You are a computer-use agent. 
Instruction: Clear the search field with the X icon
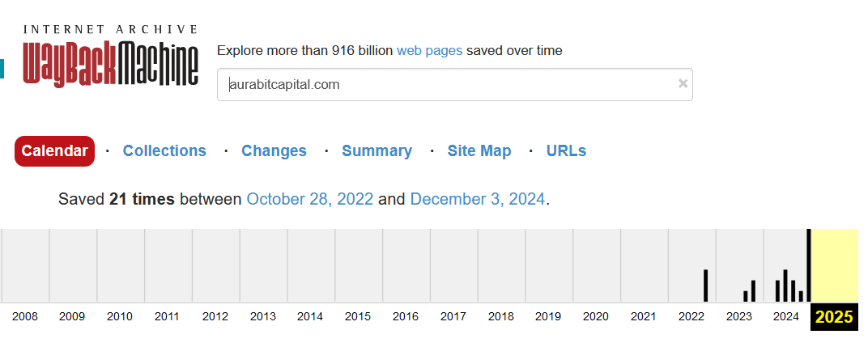pyautogui.click(x=683, y=83)
